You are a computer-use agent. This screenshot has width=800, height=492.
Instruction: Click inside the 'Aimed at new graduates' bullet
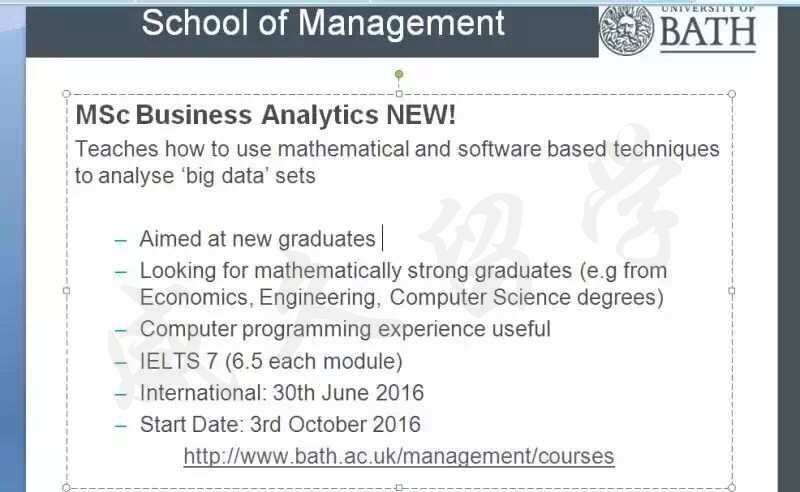click(257, 239)
